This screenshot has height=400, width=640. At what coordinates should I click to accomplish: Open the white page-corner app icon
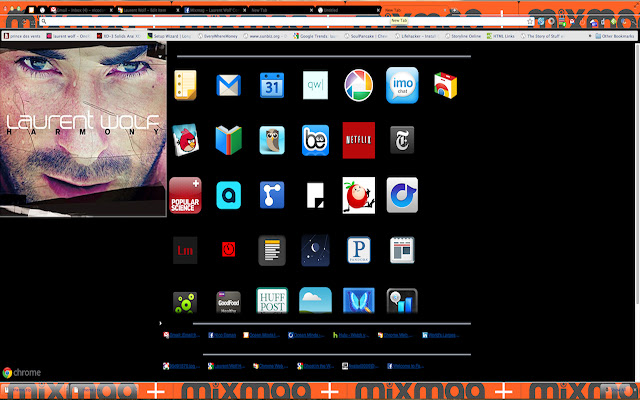[315, 195]
